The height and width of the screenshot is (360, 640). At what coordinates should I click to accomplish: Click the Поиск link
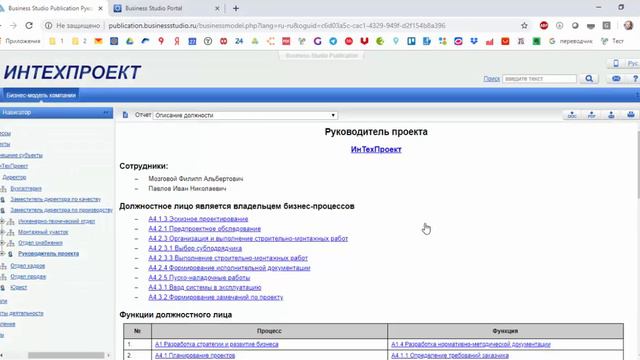491,78
